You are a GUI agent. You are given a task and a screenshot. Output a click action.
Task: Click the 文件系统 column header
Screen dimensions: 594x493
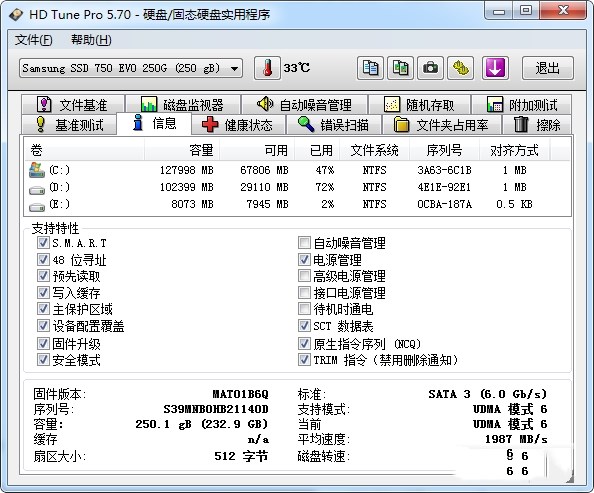(x=374, y=150)
